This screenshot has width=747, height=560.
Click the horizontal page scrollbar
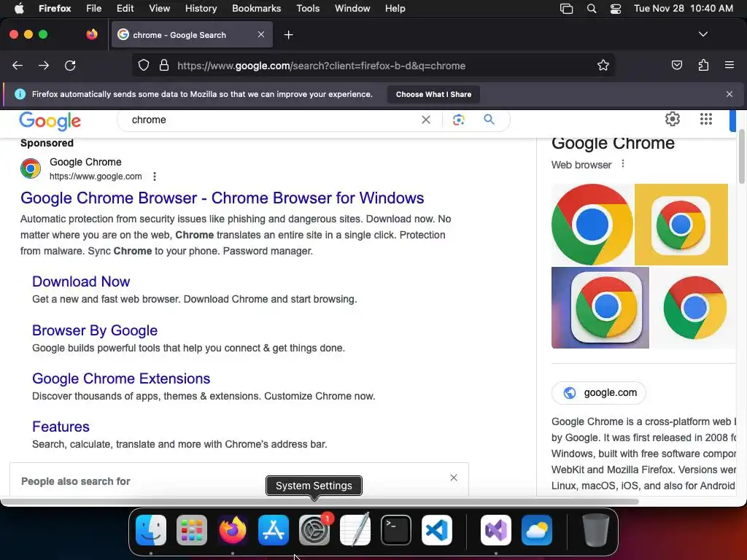[x=320, y=502]
